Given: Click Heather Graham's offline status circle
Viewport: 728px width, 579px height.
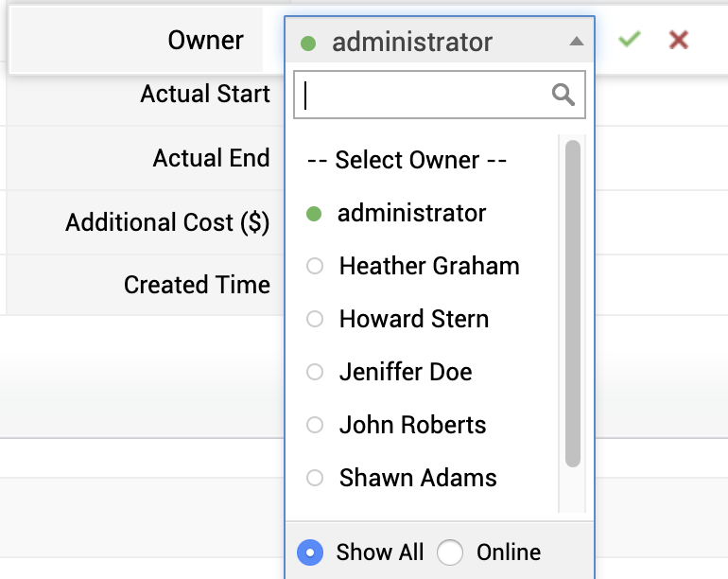Looking at the screenshot, I should [x=315, y=267].
